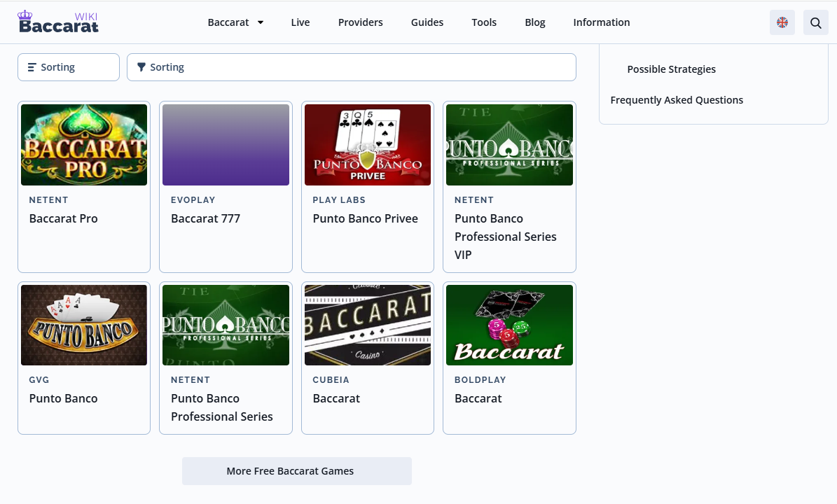This screenshot has width=837, height=504.
Task: Open the left Sorting dropdown with lines icon
Action: [69, 67]
